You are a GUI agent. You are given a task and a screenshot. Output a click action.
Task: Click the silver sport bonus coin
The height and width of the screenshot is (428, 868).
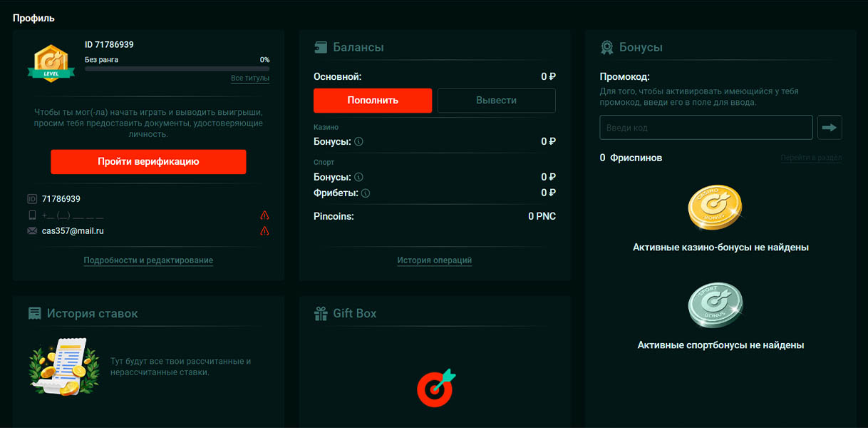(x=715, y=305)
